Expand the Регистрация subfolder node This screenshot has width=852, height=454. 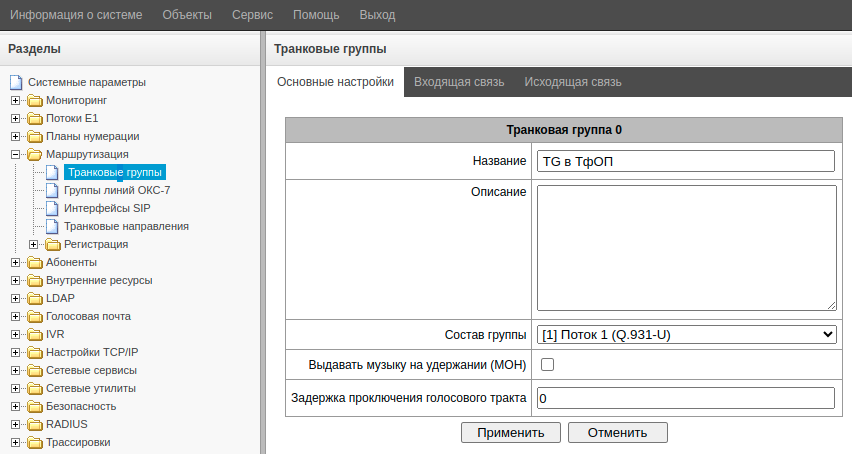(x=33, y=245)
